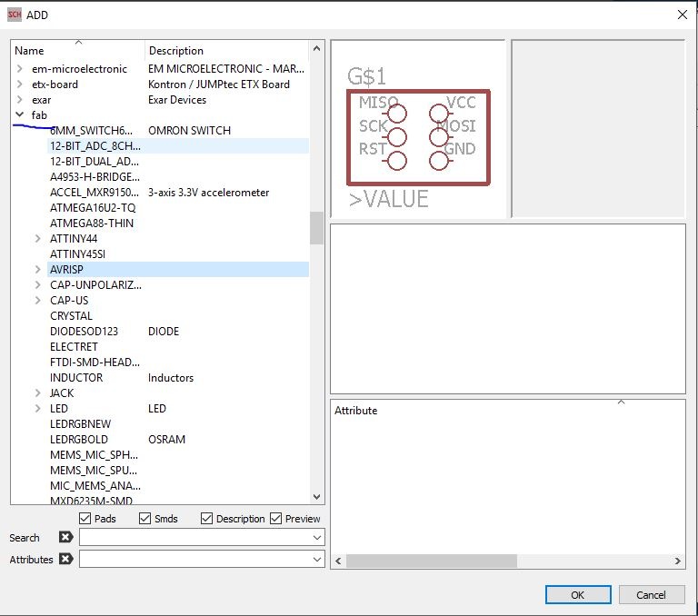Screen dimensions: 698x616
Task: Click the Attribute panel scroll left arrow
Action: tap(338, 561)
